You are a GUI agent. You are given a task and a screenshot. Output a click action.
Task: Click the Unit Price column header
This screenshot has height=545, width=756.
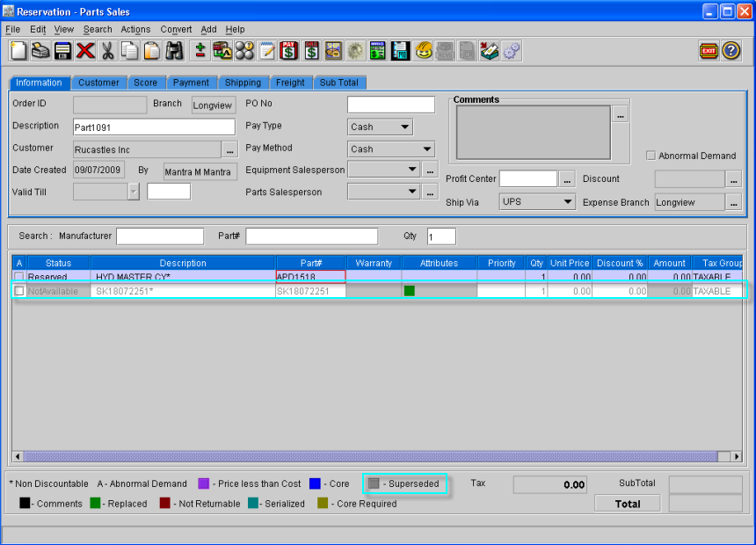point(570,263)
